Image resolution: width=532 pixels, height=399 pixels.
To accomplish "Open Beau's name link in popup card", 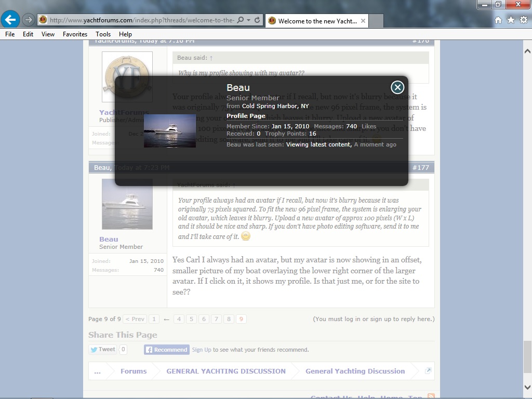I will tap(238, 87).
